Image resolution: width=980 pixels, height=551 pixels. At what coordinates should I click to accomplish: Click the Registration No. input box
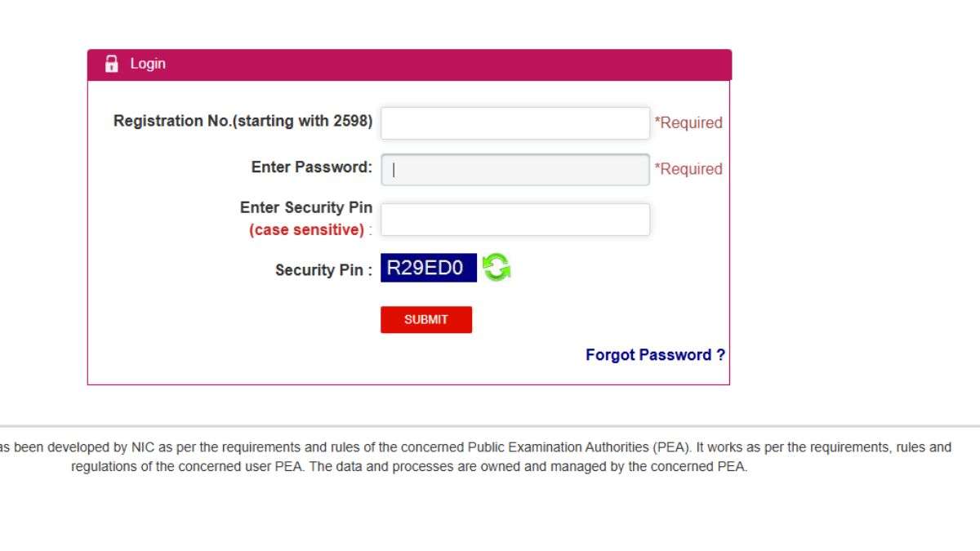514,122
